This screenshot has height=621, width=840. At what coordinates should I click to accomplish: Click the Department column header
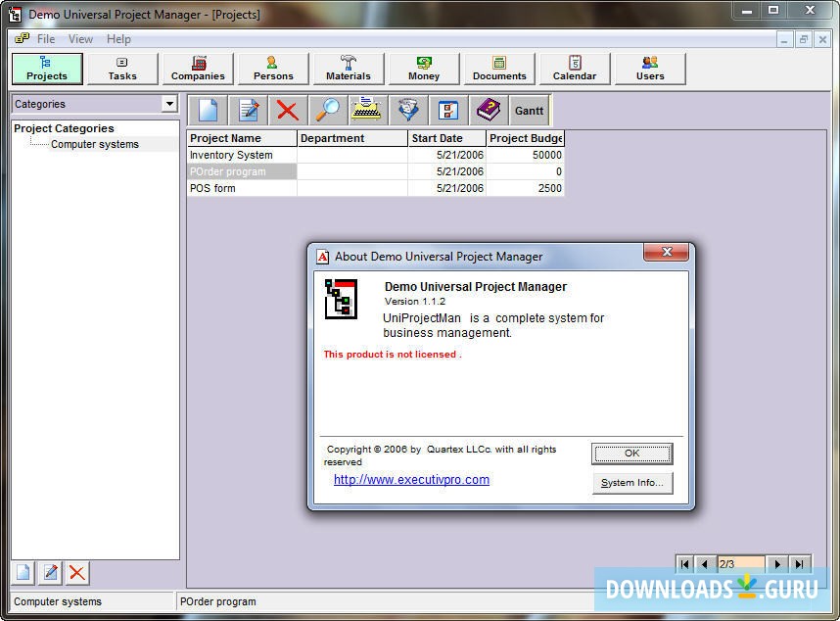click(x=352, y=138)
